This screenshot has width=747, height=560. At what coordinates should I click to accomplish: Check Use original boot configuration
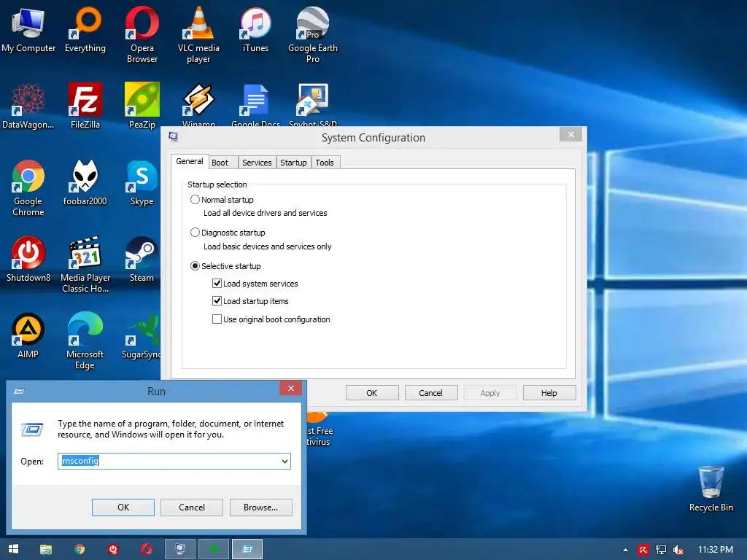[217, 319]
